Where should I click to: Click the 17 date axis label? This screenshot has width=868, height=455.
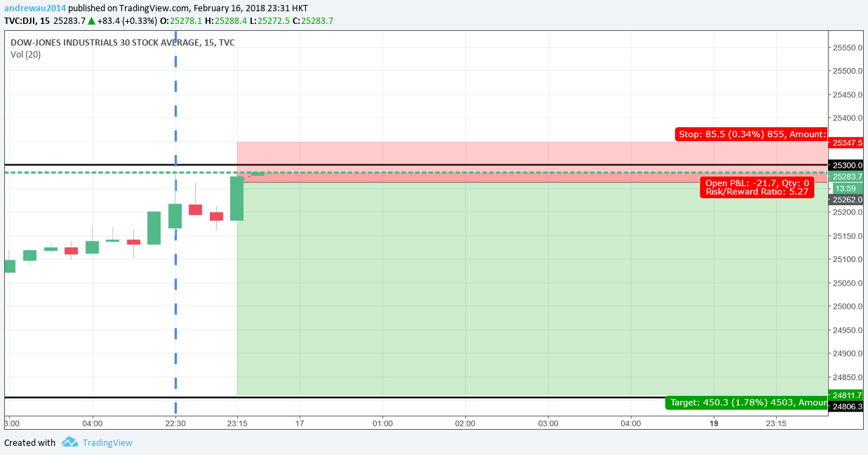(300, 423)
